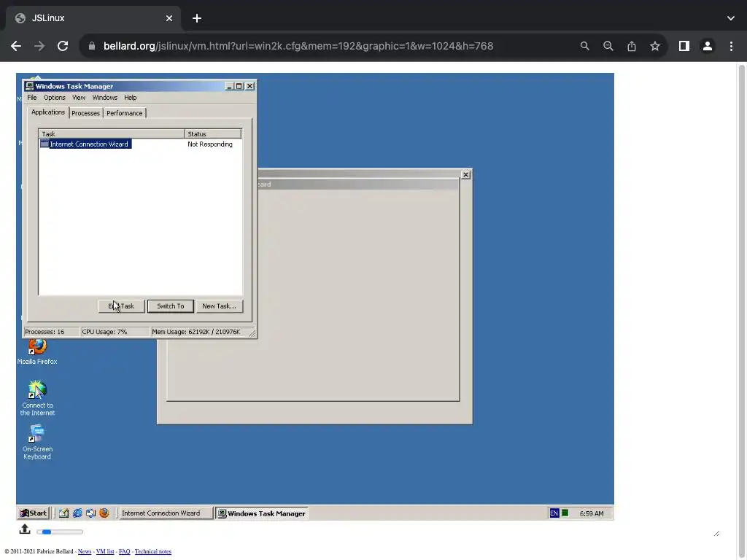Click the zoom out magnifier in address bar

pyautogui.click(x=608, y=46)
